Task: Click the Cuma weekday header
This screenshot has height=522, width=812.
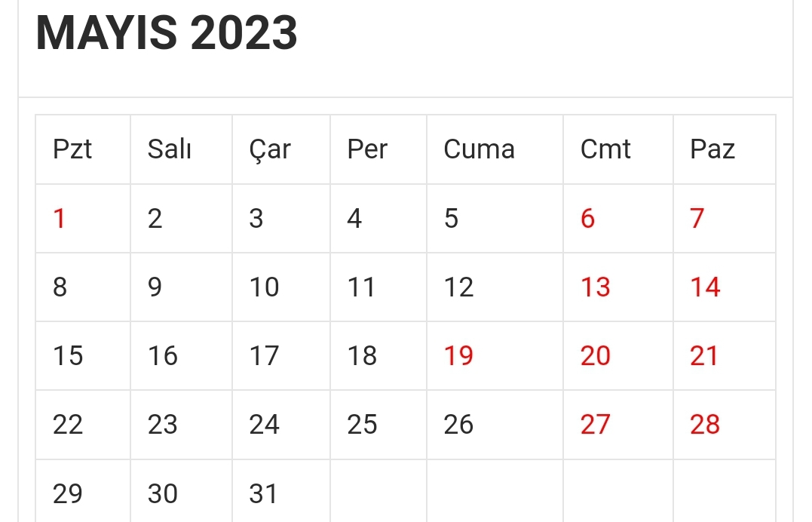Action: pos(479,149)
